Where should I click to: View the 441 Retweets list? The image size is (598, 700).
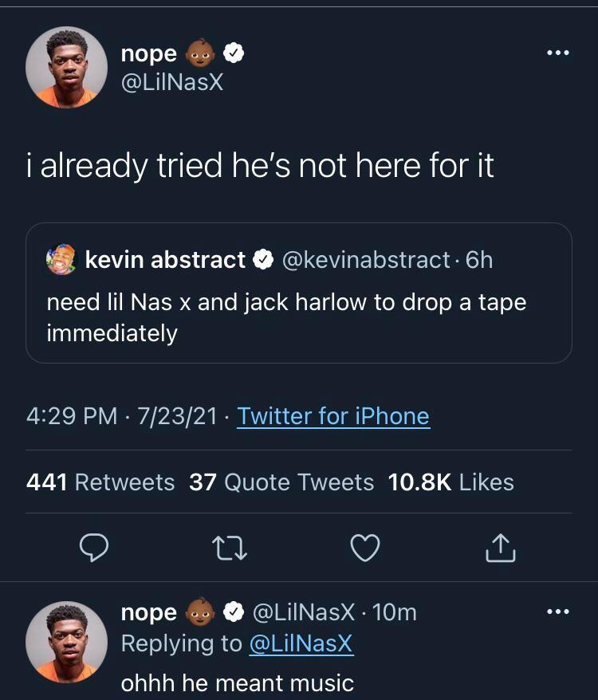click(x=100, y=482)
